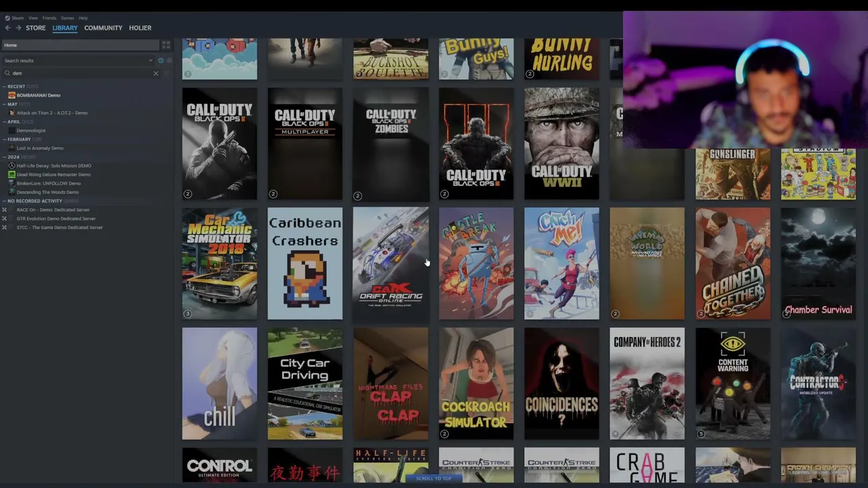Click the BrokenLore: UNFOLLOW Demo icon

pos(12,184)
